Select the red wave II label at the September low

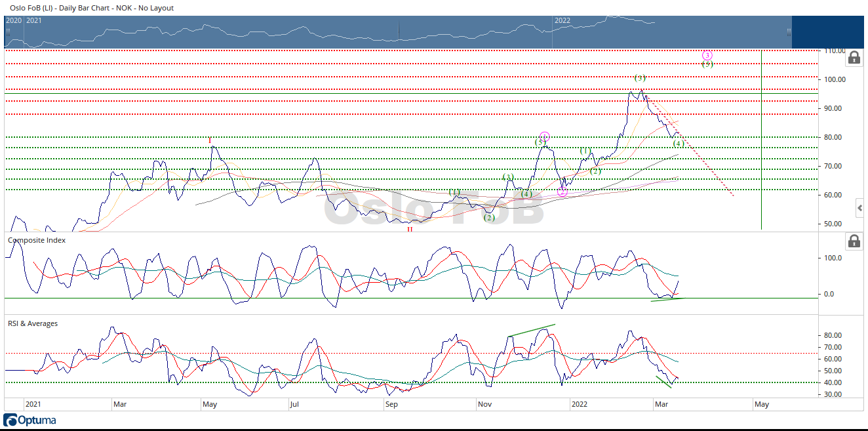(410, 230)
